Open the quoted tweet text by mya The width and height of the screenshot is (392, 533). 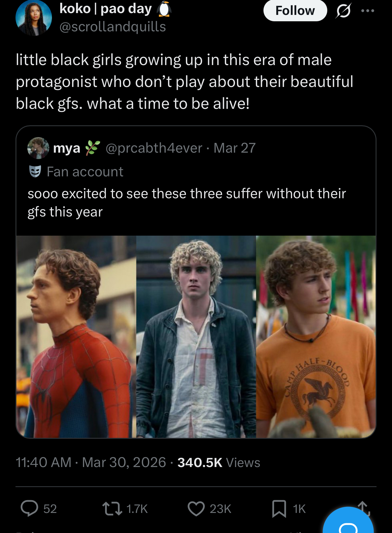(187, 202)
